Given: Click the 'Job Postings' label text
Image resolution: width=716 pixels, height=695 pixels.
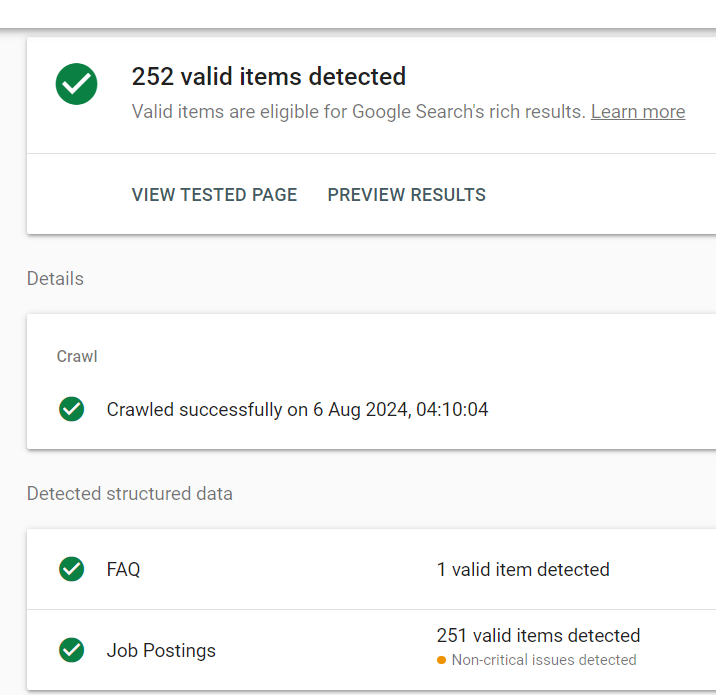Looking at the screenshot, I should (161, 650).
